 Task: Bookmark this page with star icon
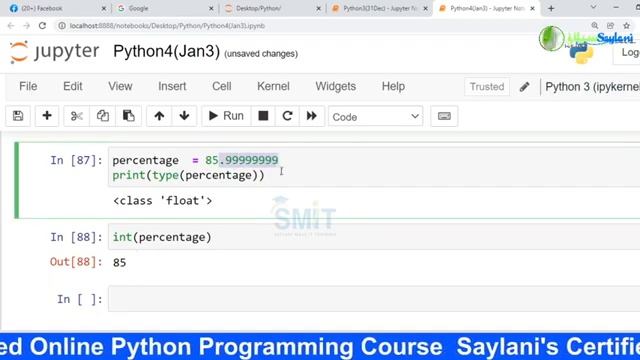(627, 26)
